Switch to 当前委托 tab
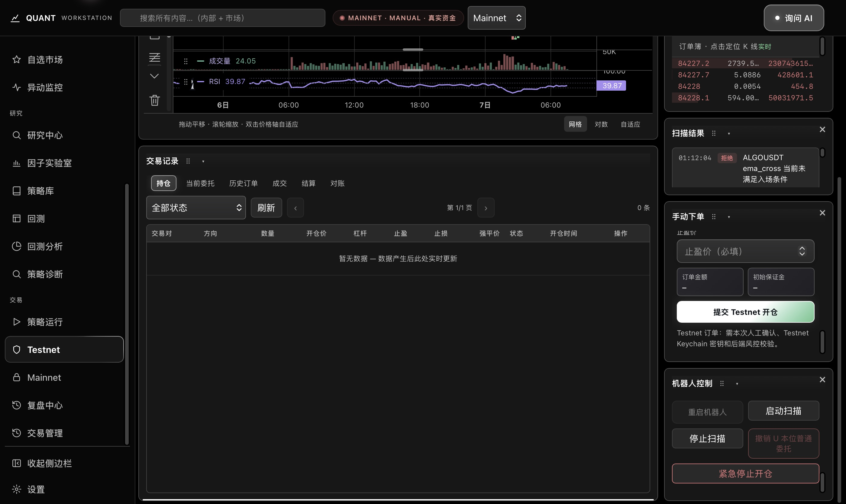Image resolution: width=846 pixels, height=504 pixels. (200, 183)
